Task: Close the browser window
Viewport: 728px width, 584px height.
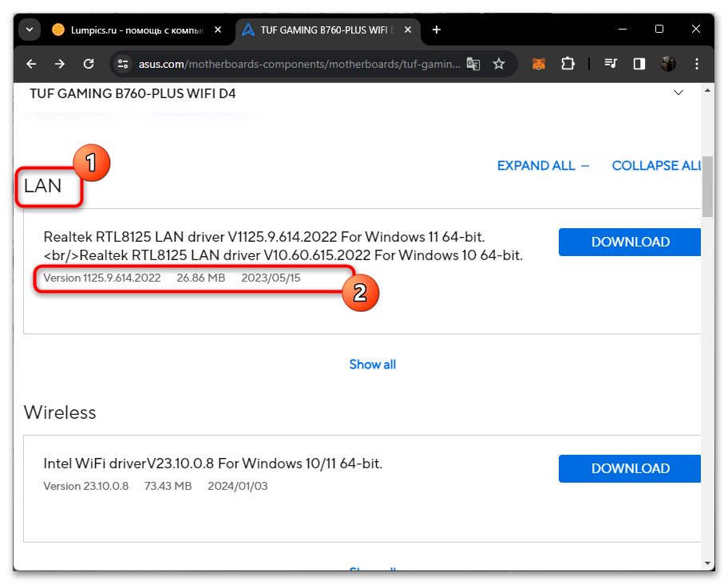Action: coord(695,30)
